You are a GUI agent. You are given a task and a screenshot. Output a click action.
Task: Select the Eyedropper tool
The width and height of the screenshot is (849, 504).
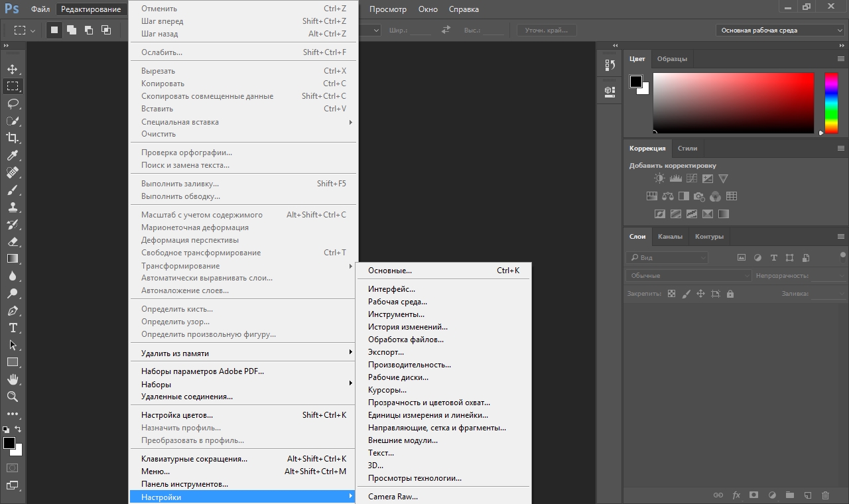point(13,155)
